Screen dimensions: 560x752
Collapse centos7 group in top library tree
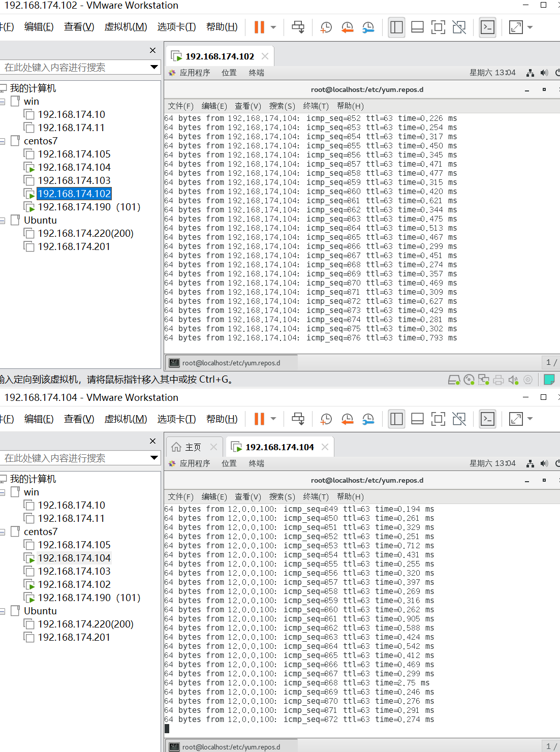click(x=3, y=141)
